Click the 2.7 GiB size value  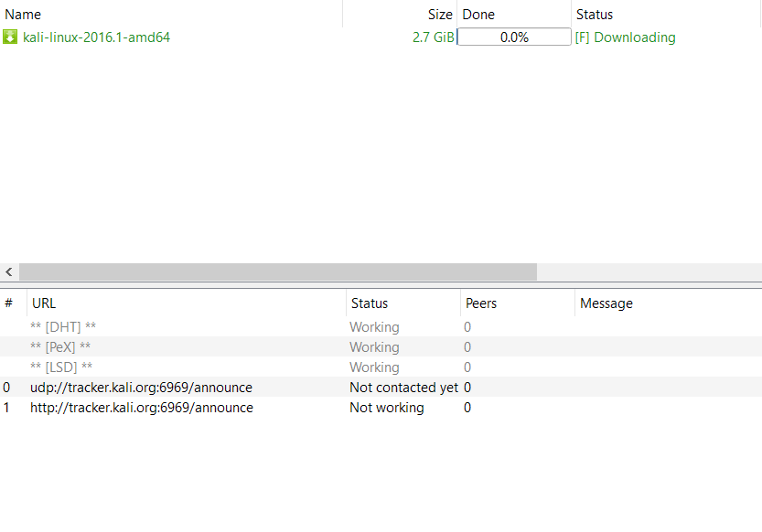pyautogui.click(x=433, y=37)
